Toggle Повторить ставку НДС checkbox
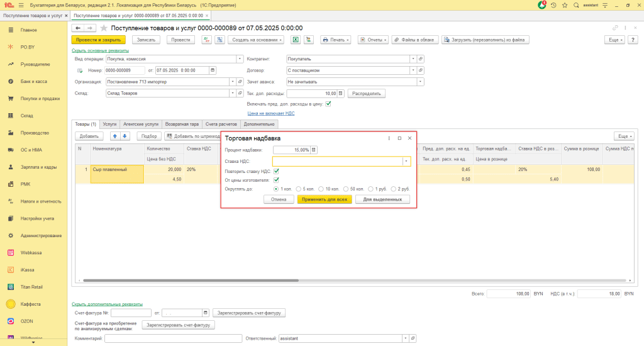The image size is (644, 346). [277, 171]
